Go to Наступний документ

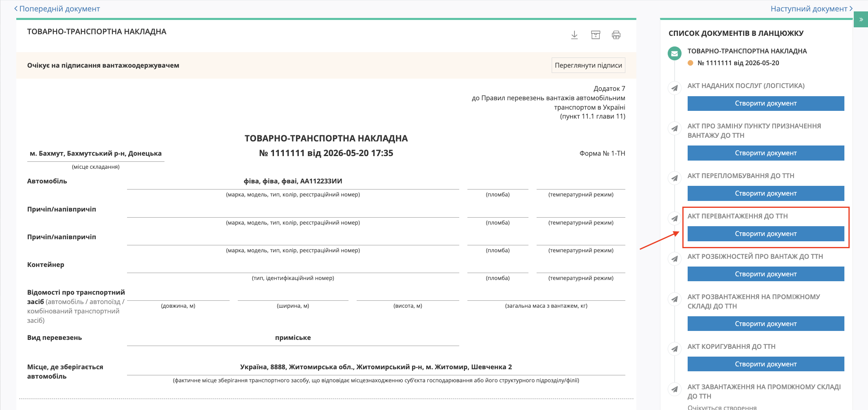tap(811, 9)
